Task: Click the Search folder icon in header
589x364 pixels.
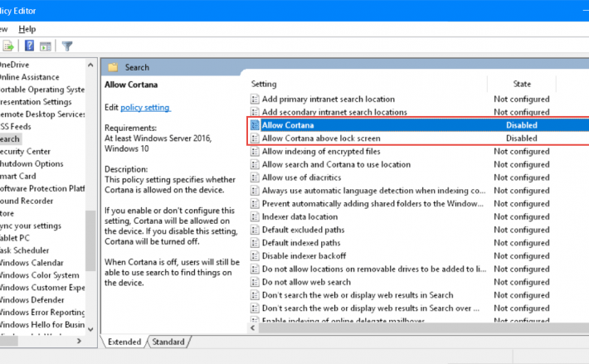Action: pyautogui.click(x=113, y=67)
